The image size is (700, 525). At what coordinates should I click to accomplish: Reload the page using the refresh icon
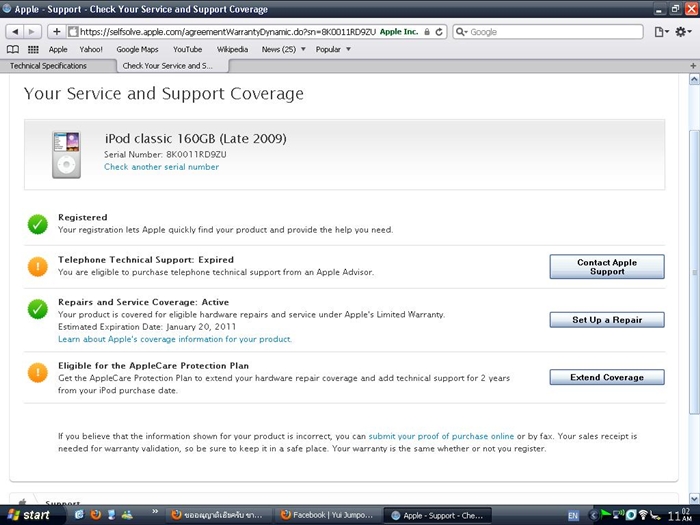439,32
